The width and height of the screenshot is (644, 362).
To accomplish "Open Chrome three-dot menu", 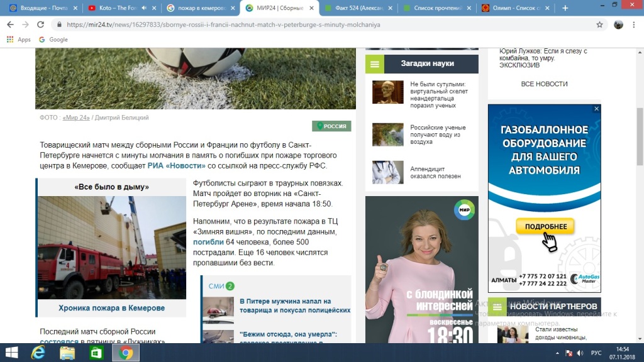I will coord(634,25).
